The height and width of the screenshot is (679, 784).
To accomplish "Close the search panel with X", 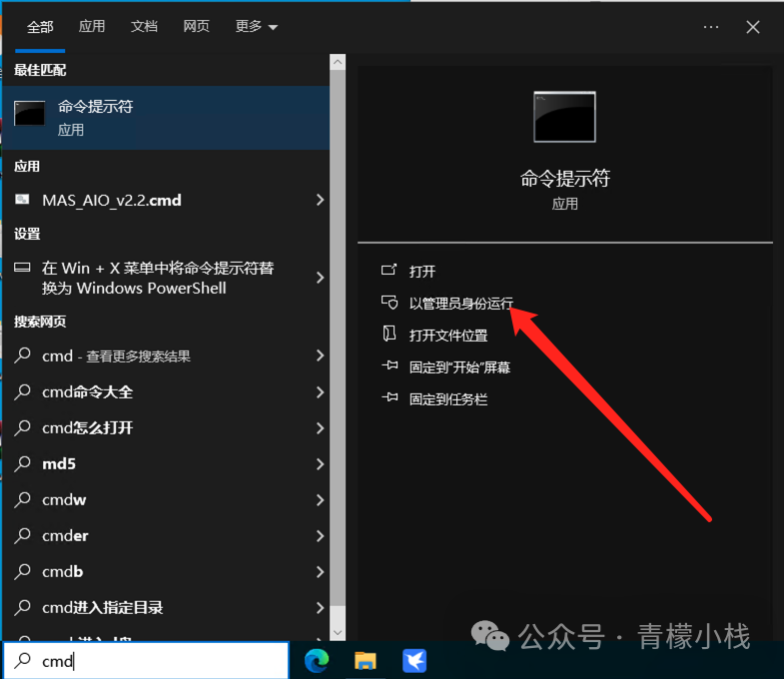I will (x=752, y=27).
